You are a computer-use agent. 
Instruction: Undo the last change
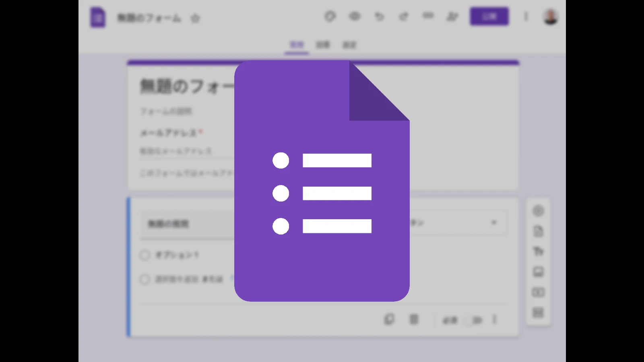(x=379, y=16)
